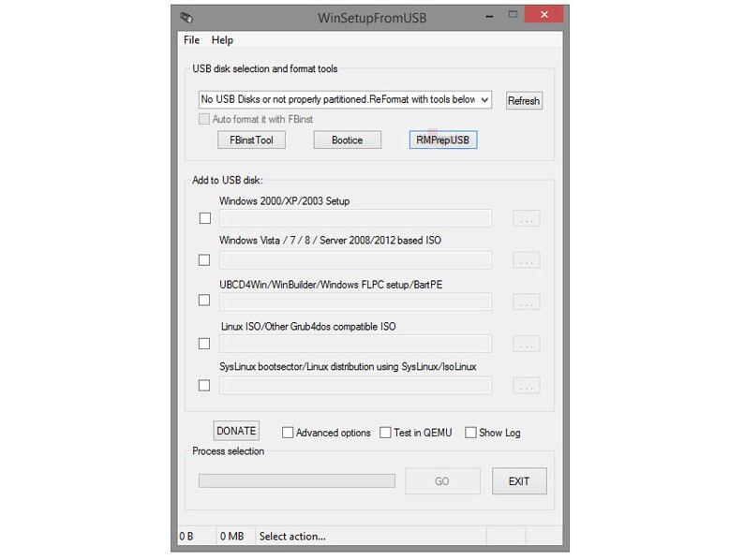744x560 pixels.
Task: Browse for Windows Vista/7/8 ISO file
Action: (x=527, y=260)
